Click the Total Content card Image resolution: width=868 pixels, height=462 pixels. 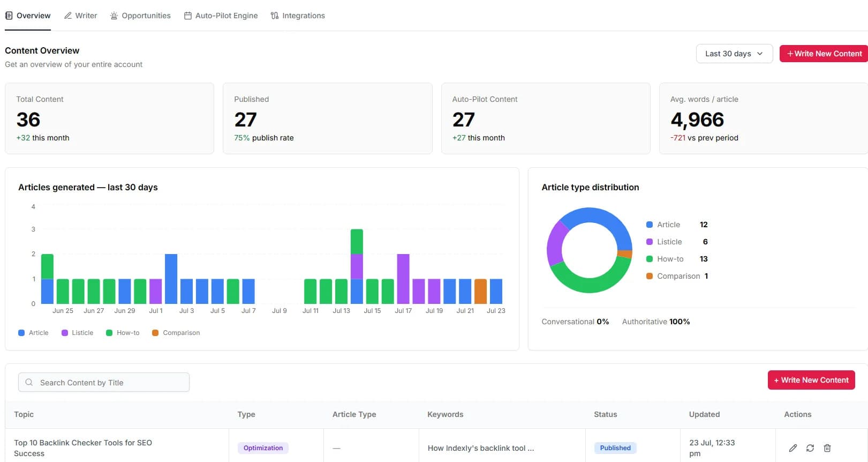[x=109, y=118]
